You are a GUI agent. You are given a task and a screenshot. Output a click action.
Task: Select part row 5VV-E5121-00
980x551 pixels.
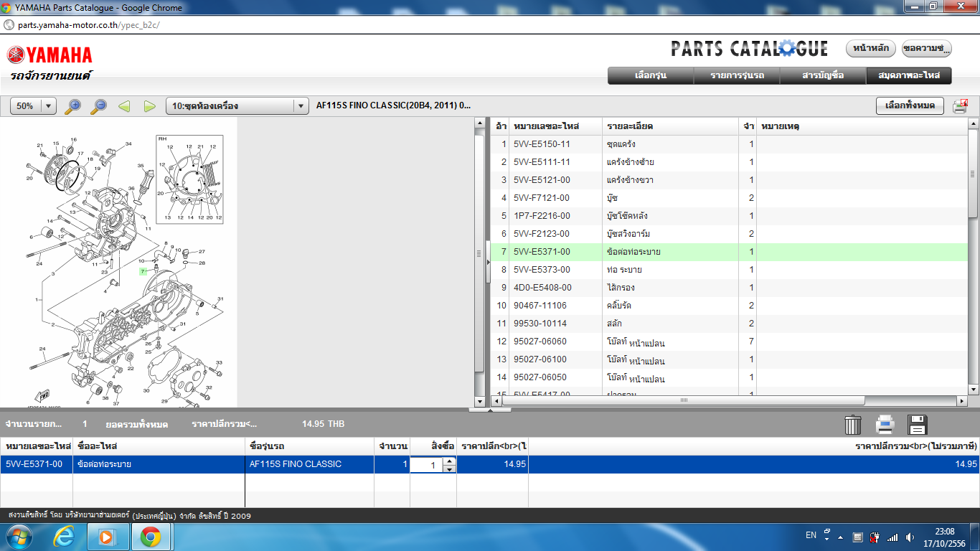tap(729, 180)
